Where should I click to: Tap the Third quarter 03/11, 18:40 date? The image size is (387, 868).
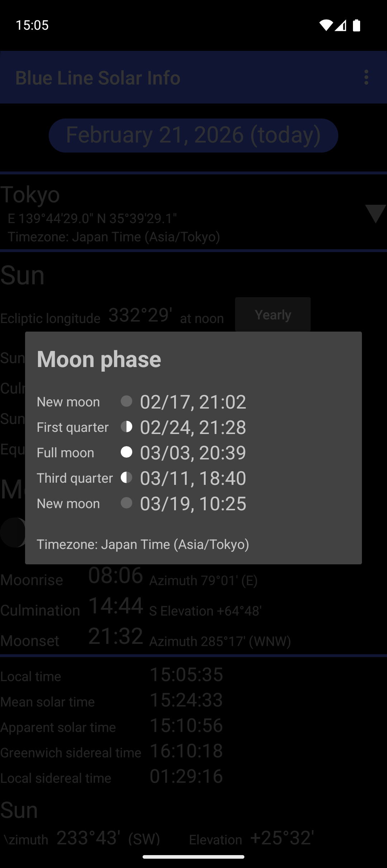click(x=193, y=478)
